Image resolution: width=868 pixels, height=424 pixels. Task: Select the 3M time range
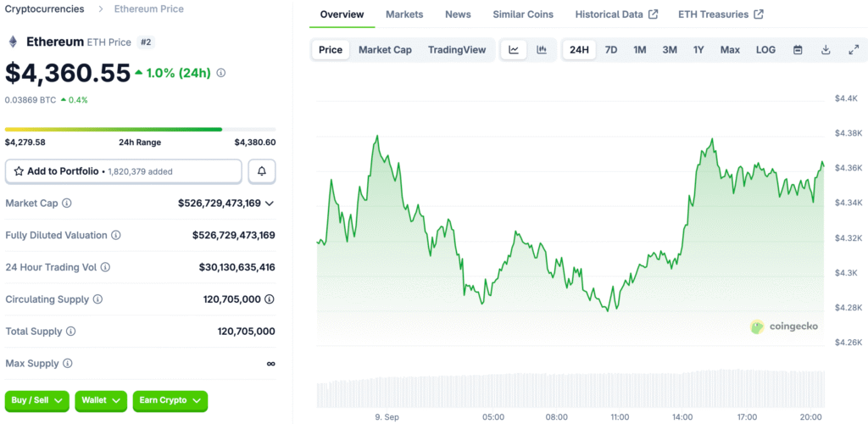point(670,50)
